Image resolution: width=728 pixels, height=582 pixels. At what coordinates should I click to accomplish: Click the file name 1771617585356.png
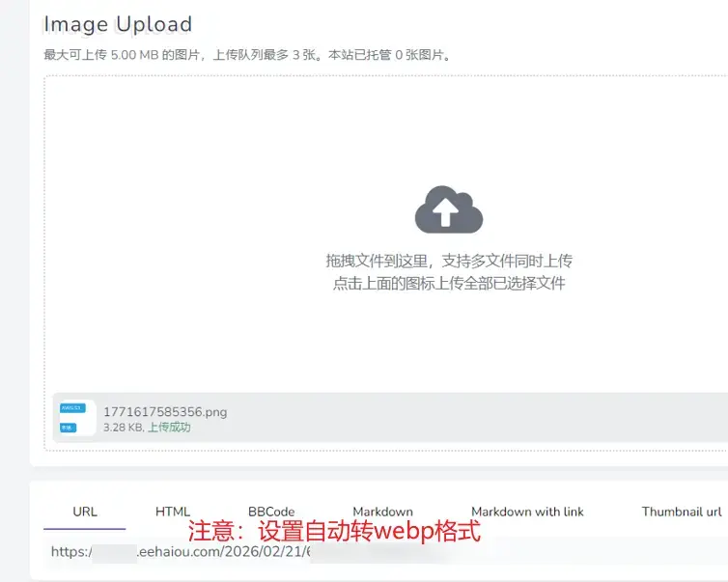[x=165, y=412]
